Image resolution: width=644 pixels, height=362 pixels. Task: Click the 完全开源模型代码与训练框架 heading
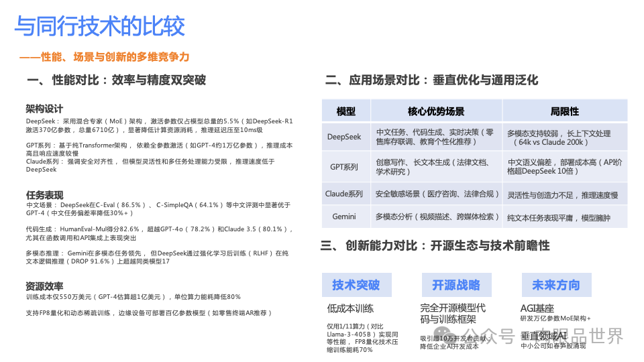[x=453, y=314]
